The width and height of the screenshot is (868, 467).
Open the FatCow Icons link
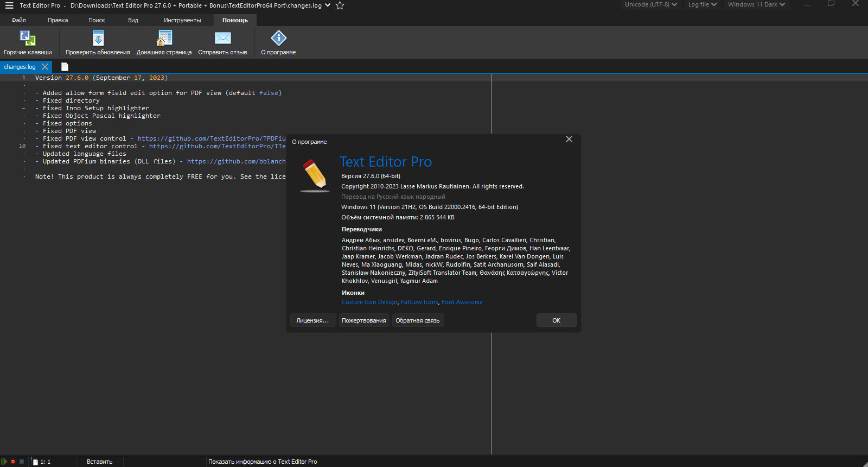419,302
